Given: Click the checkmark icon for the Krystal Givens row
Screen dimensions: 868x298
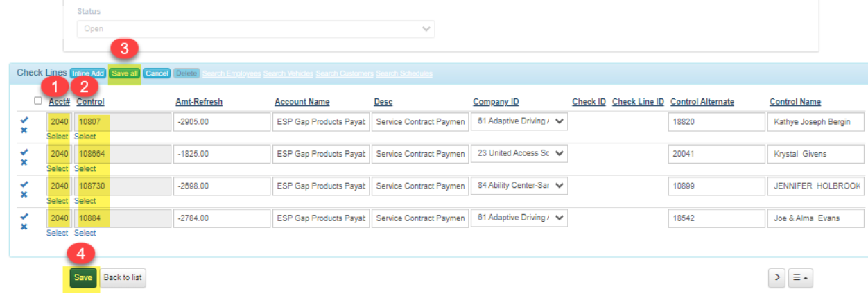Looking at the screenshot, I should [x=24, y=152].
